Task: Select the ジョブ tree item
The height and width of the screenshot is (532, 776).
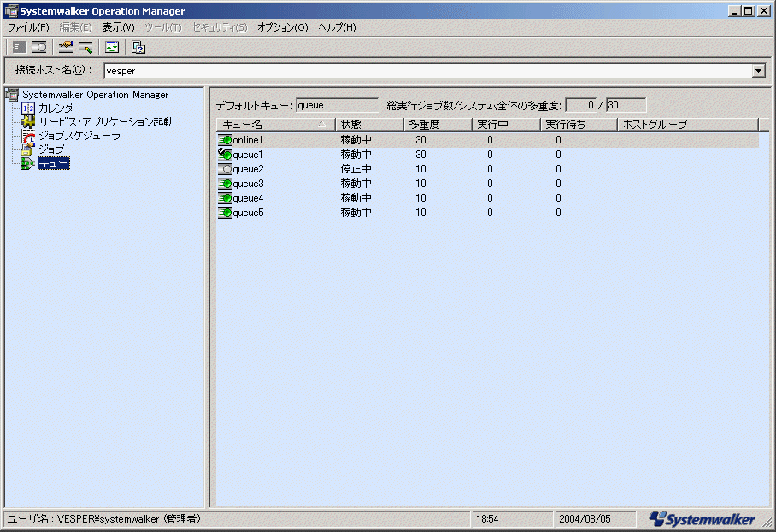Action: pos(51,149)
